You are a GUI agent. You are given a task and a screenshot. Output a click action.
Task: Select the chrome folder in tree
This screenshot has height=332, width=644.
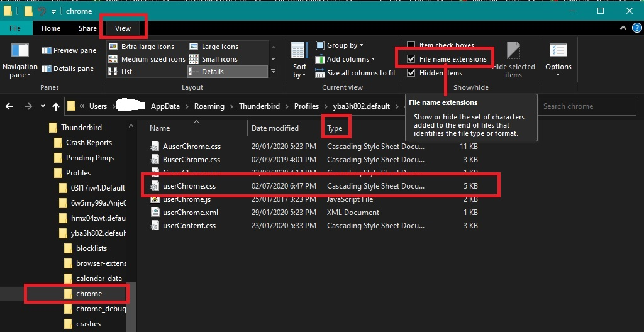point(89,294)
